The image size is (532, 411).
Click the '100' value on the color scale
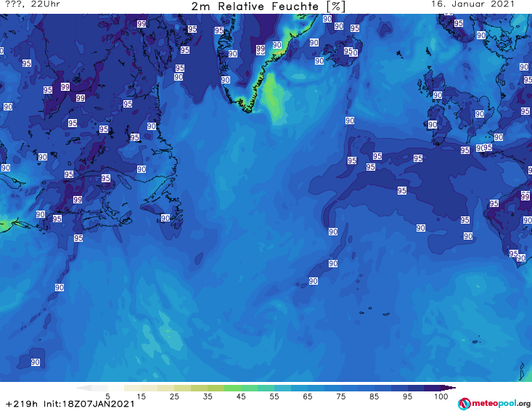pos(441,396)
